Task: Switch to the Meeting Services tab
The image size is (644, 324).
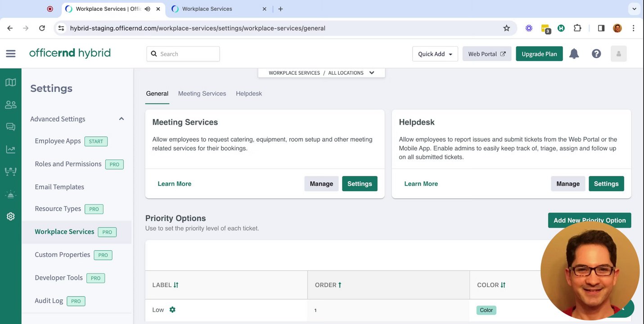Action: pyautogui.click(x=202, y=94)
